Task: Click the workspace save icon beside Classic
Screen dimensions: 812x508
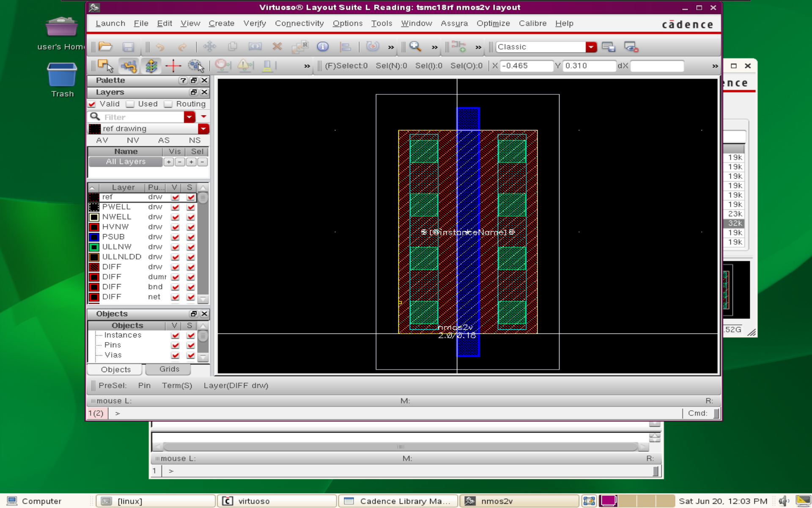Action: [609, 47]
